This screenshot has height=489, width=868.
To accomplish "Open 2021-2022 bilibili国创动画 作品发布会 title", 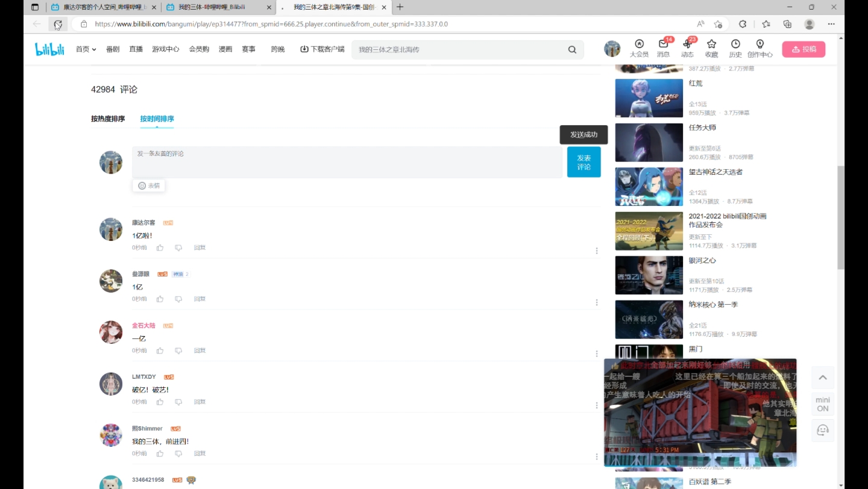I will point(728,220).
